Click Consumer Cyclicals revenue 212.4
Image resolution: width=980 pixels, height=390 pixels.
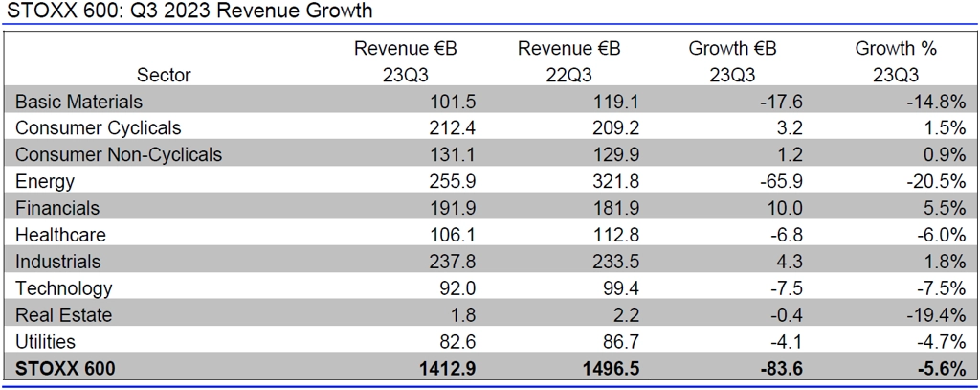pyautogui.click(x=452, y=127)
